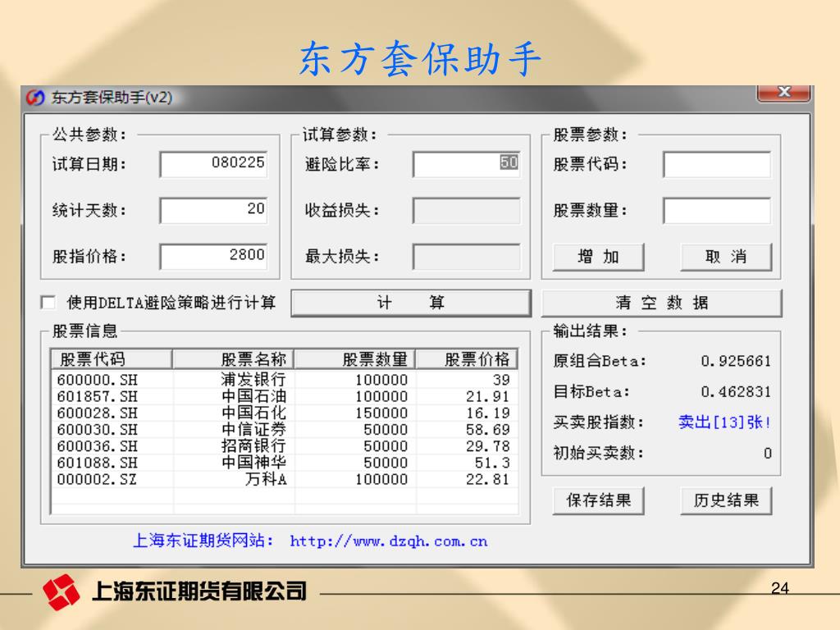The width and height of the screenshot is (840, 630).
Task: Click the 中国石化 name cell
Action: point(254,413)
